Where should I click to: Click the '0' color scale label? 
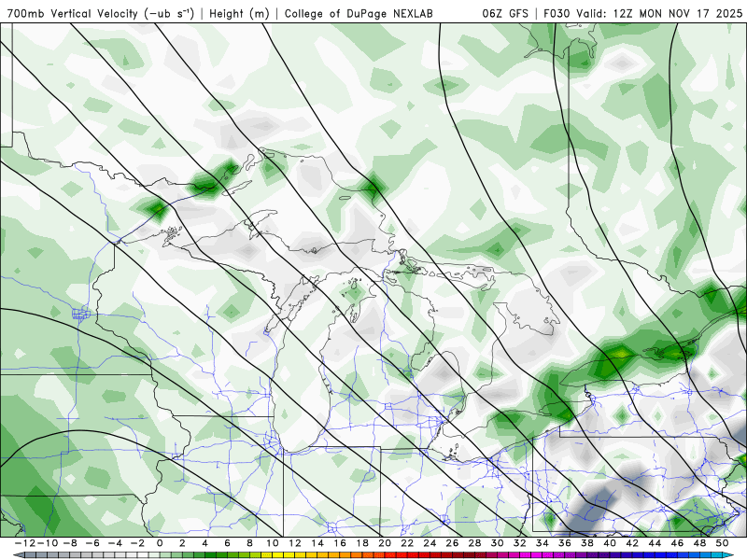[160, 543]
